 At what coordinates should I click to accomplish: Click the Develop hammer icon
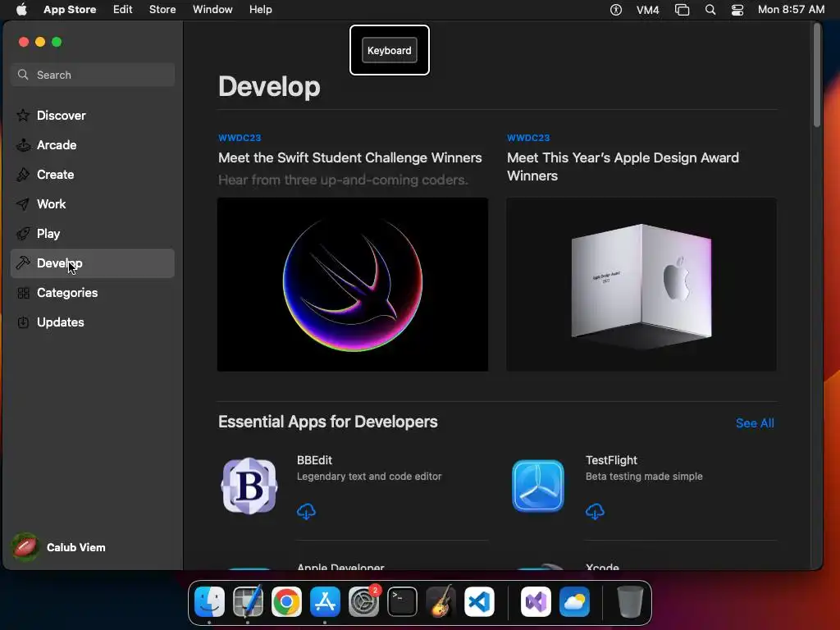coord(23,263)
